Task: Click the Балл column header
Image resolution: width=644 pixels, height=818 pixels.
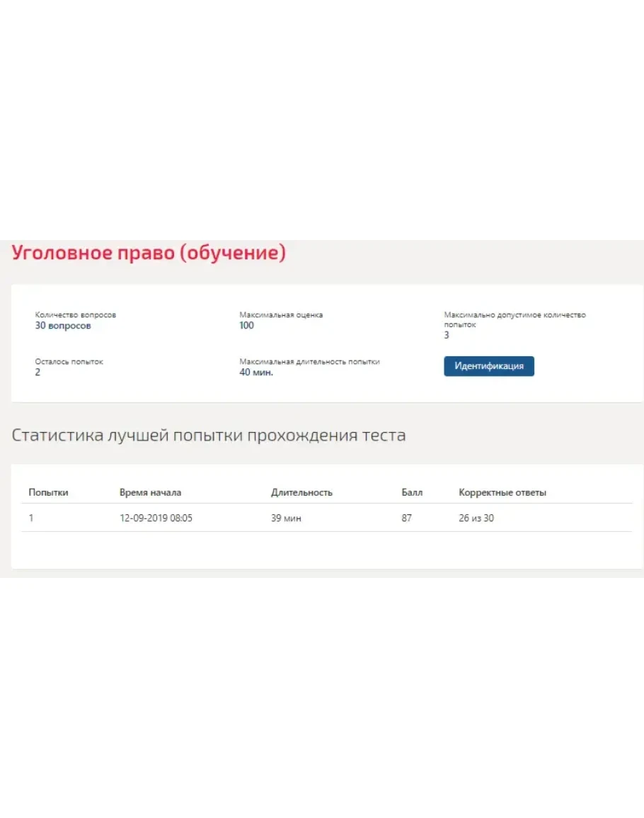Action: 412,492
